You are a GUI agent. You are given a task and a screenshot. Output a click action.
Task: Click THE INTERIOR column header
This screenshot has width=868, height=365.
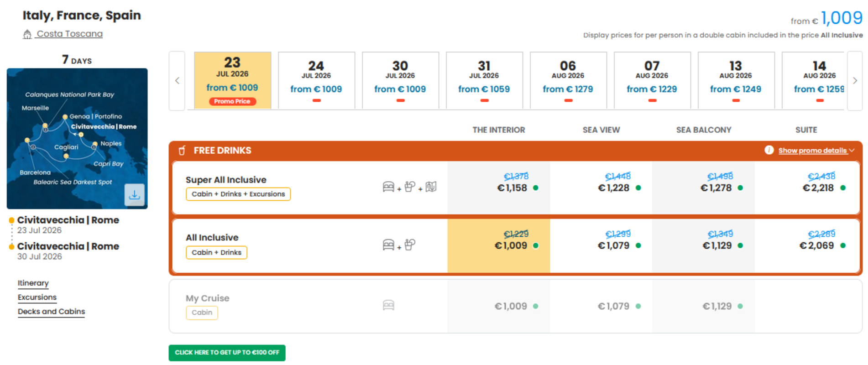click(x=499, y=130)
